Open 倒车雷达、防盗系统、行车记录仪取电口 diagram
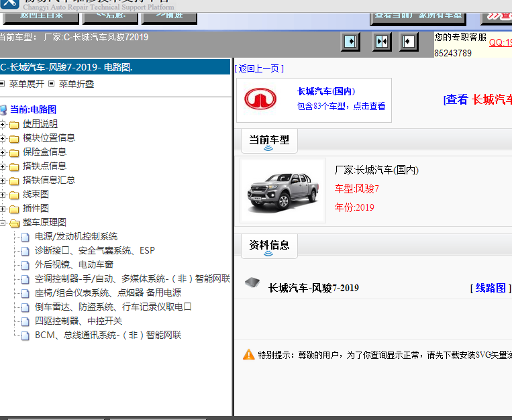The image size is (512, 420). tap(113, 307)
